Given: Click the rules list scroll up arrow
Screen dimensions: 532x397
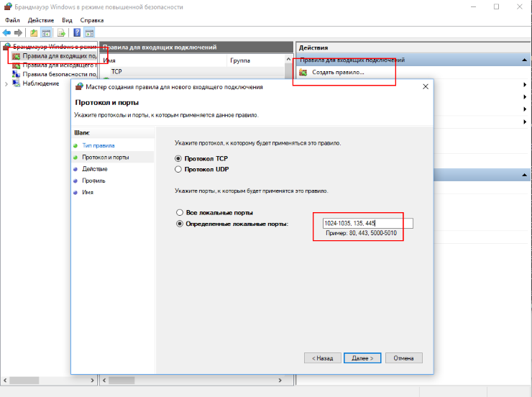Looking at the screenshot, I should click(x=288, y=60).
